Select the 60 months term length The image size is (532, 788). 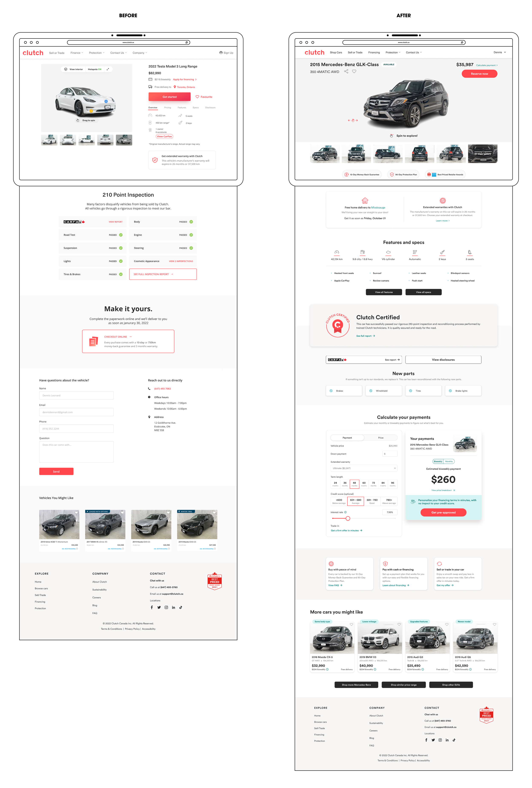364,484
